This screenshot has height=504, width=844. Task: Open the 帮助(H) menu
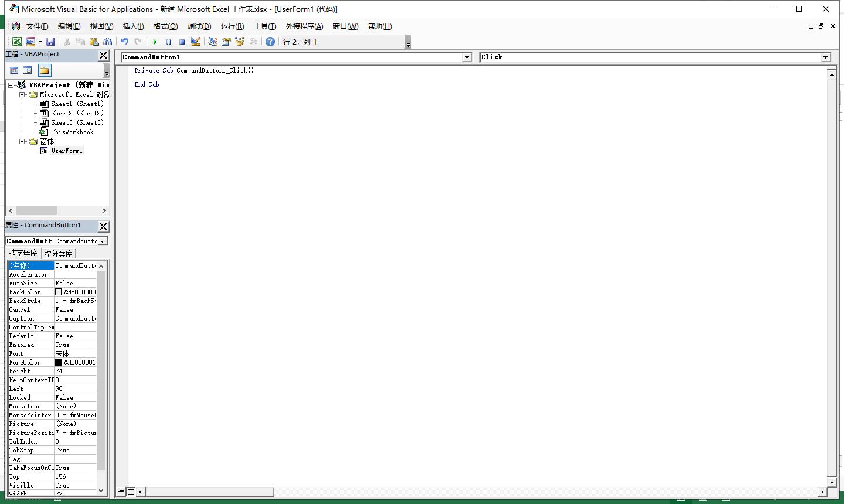point(380,26)
